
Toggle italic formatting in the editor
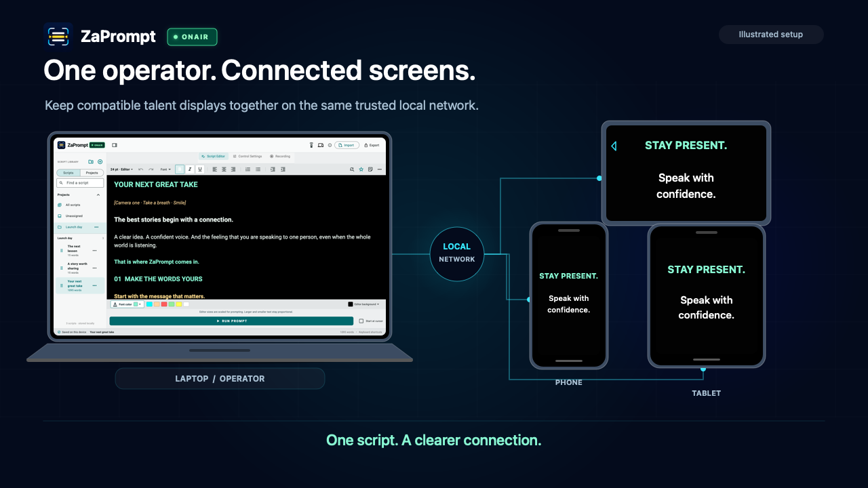(x=190, y=169)
